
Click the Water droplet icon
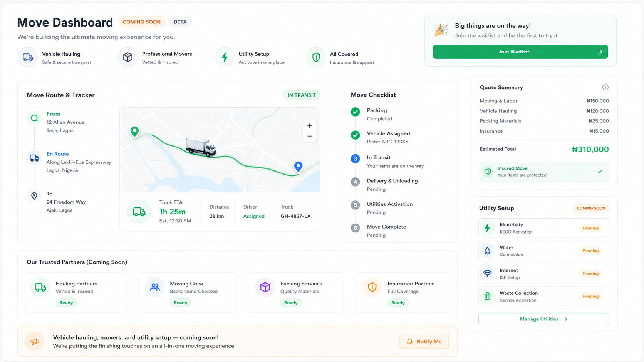click(x=488, y=251)
